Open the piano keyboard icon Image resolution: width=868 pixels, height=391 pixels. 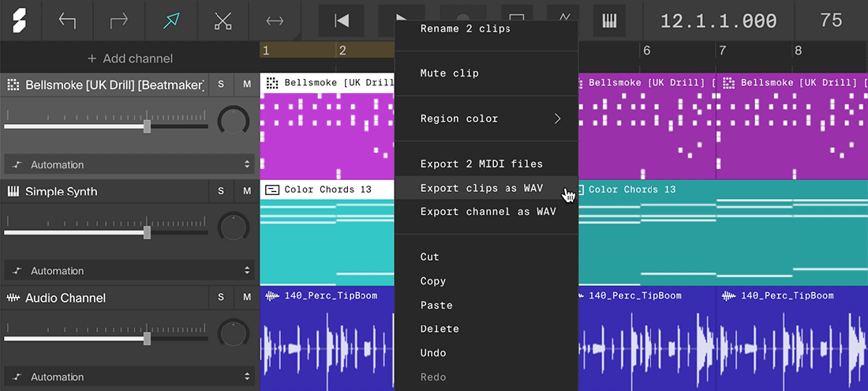[x=609, y=21]
